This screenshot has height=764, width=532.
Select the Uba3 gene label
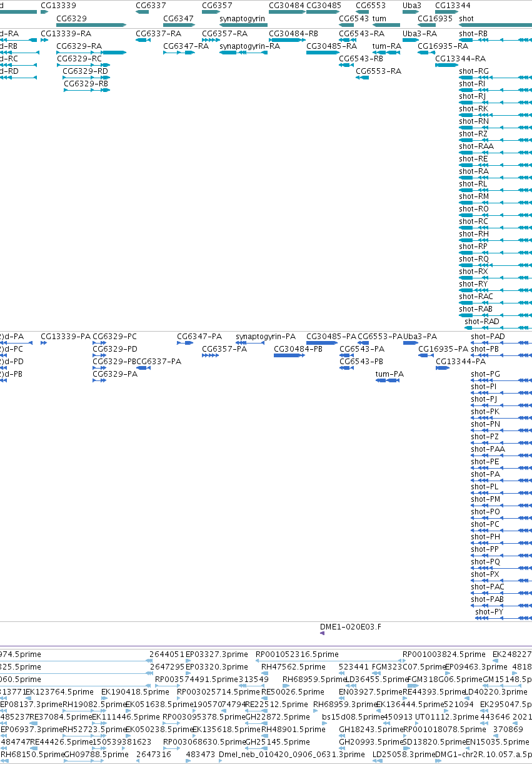click(412, 5)
